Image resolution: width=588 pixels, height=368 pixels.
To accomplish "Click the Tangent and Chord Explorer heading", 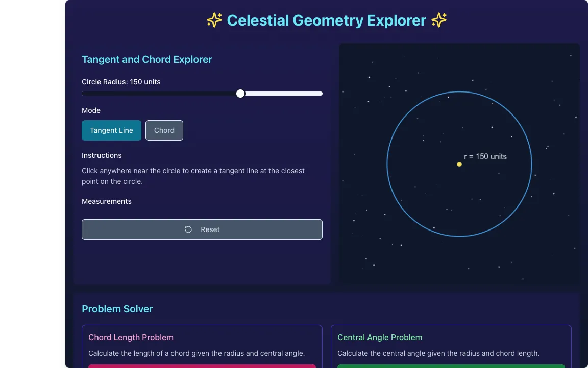I will coord(147,59).
